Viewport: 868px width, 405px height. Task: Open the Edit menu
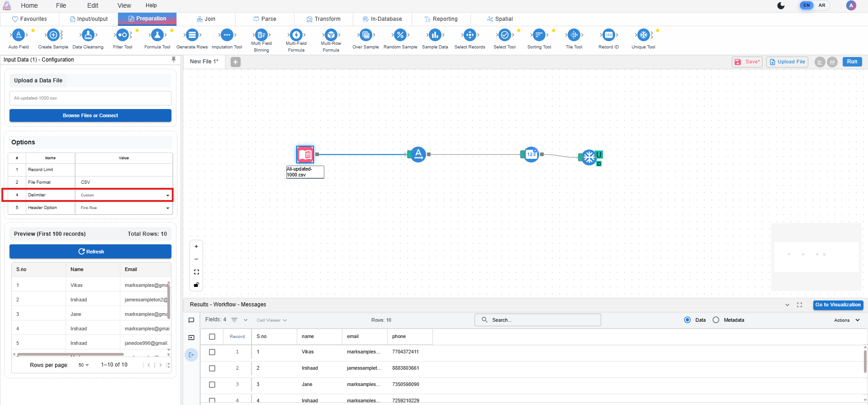click(x=93, y=5)
